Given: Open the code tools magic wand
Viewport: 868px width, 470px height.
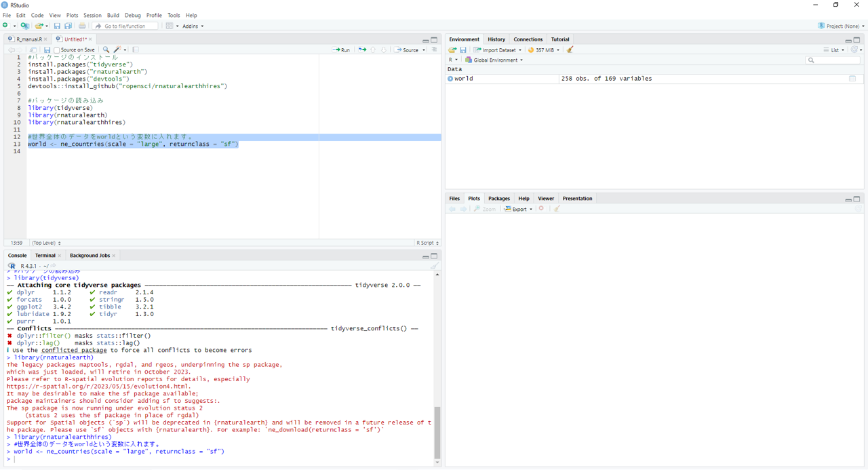Looking at the screenshot, I should click(x=117, y=50).
